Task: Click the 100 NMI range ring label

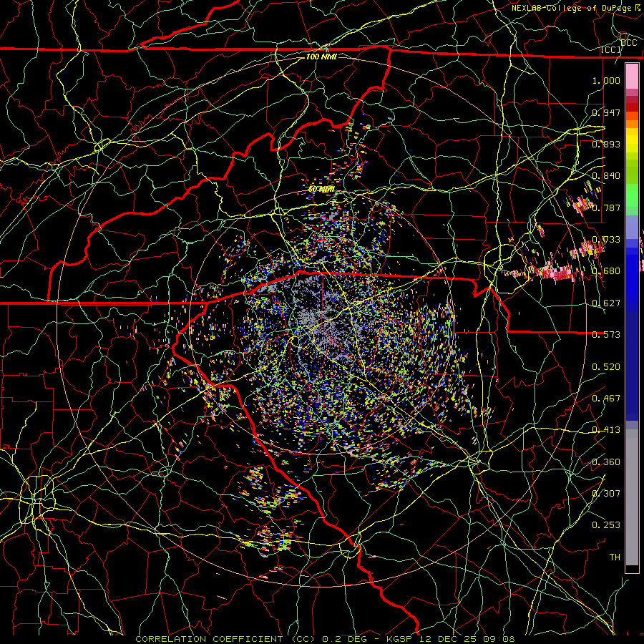Action: pyautogui.click(x=321, y=57)
